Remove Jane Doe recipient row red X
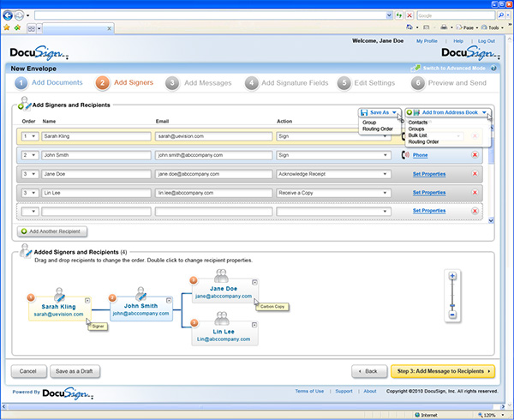 [475, 173]
